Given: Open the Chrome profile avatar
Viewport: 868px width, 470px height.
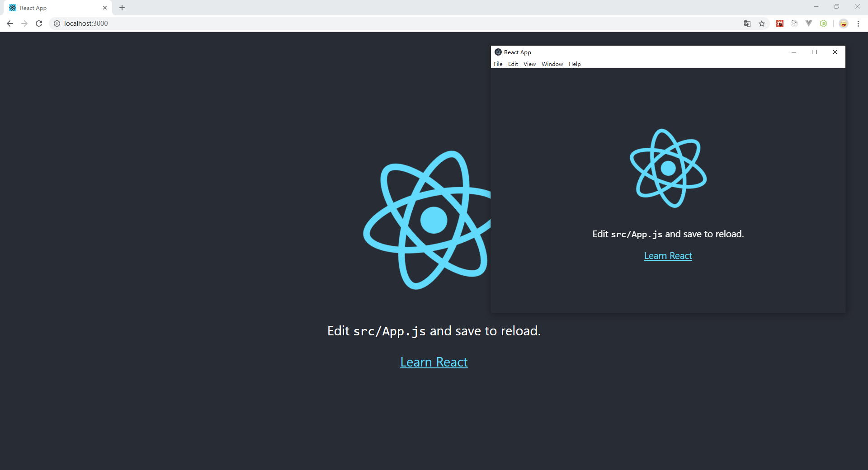Looking at the screenshot, I should (x=844, y=23).
